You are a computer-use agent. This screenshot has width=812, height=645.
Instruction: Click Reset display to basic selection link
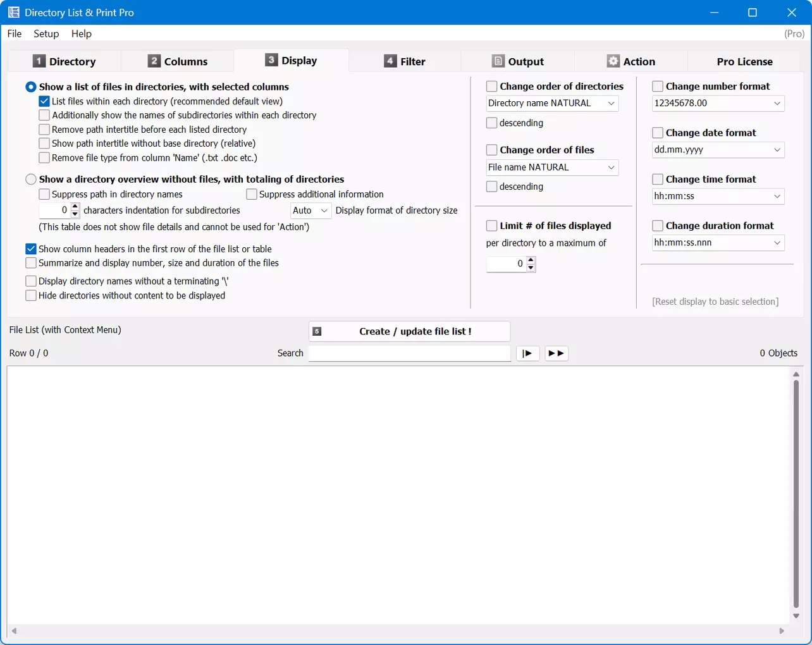[715, 302]
